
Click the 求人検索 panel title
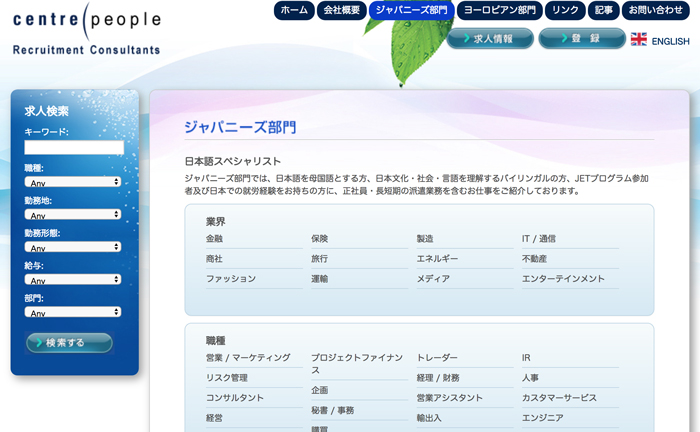tap(46, 111)
